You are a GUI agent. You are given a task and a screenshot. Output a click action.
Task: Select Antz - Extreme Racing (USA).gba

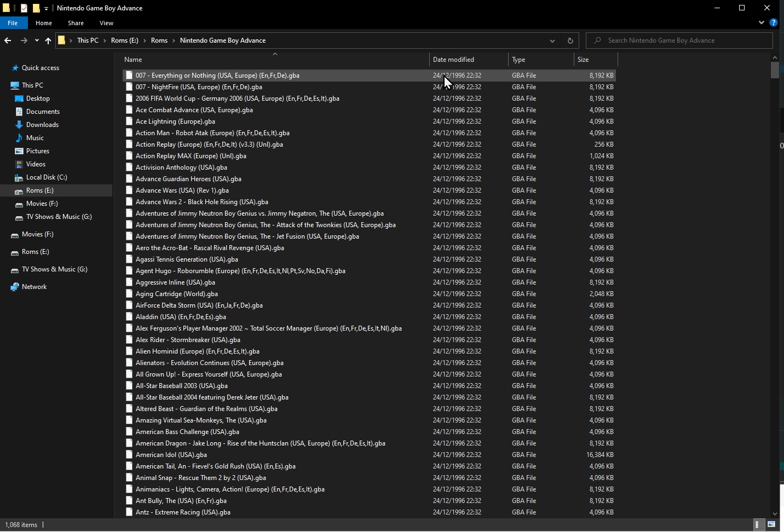369,512
